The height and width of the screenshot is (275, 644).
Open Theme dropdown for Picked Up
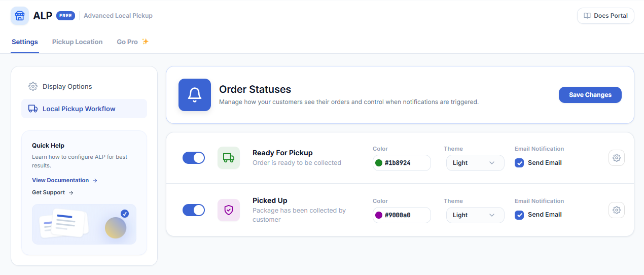pyautogui.click(x=475, y=215)
